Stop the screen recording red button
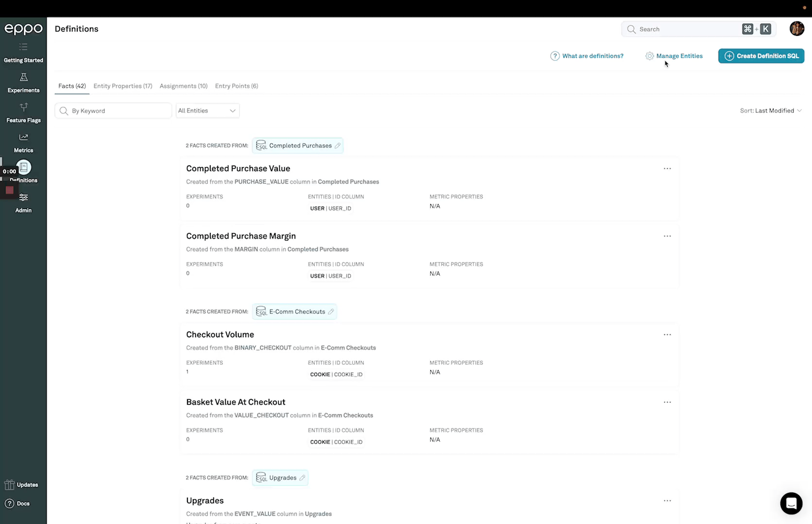Viewport: 812px width, 524px height. [9, 190]
